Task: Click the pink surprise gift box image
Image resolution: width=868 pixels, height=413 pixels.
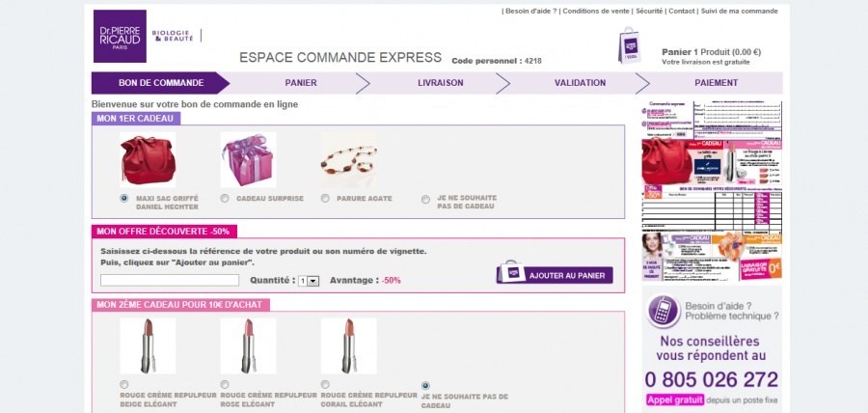Action: [x=248, y=160]
